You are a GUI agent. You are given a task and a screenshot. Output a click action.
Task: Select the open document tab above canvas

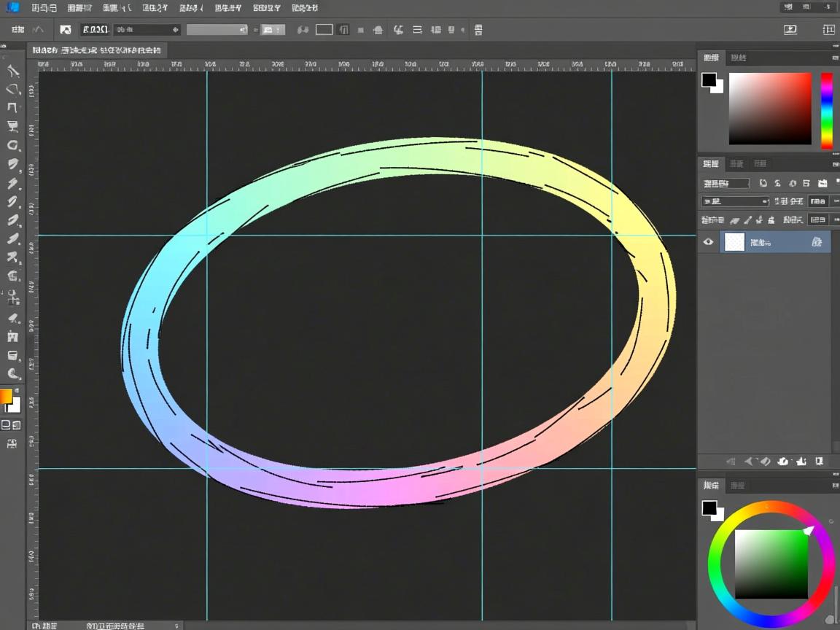tap(98, 51)
